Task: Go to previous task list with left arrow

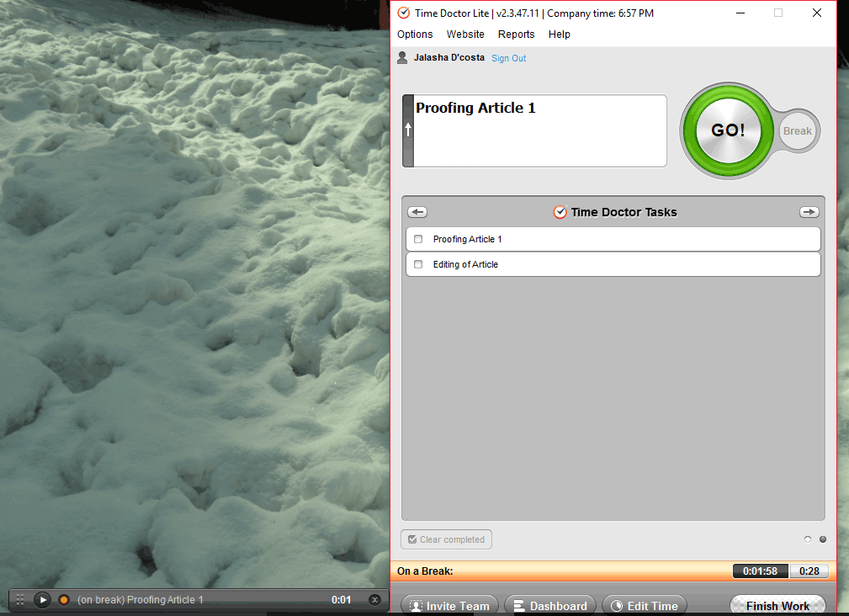Action: tap(417, 212)
